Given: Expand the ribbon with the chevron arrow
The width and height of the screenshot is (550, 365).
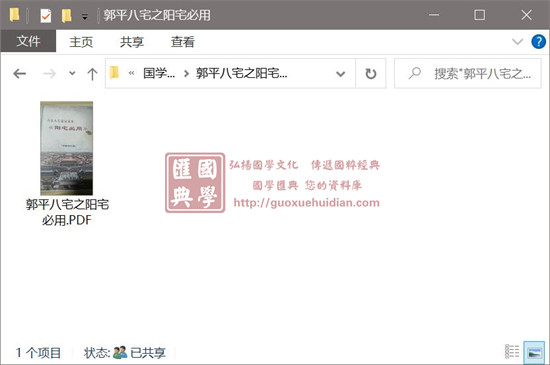Looking at the screenshot, I should pyautogui.click(x=517, y=42).
